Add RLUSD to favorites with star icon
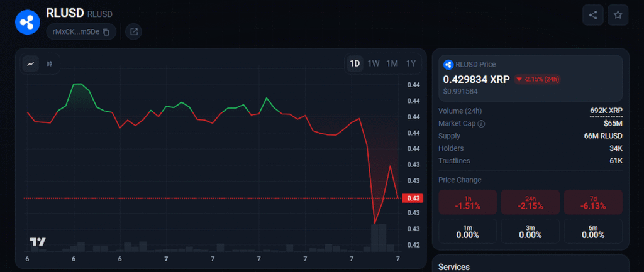This screenshot has width=644, height=272. coord(618,15)
